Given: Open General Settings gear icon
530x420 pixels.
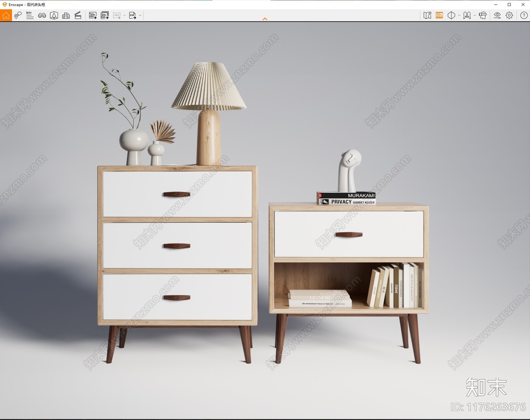Looking at the screenshot, I should pos(509,15).
